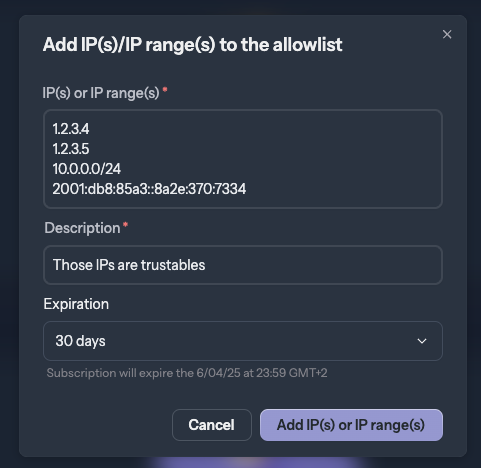481x468 pixels.
Task: Click the 2001:db8:85a3::8a2e:370:7334 IPv6 entry
Action: (x=149, y=189)
